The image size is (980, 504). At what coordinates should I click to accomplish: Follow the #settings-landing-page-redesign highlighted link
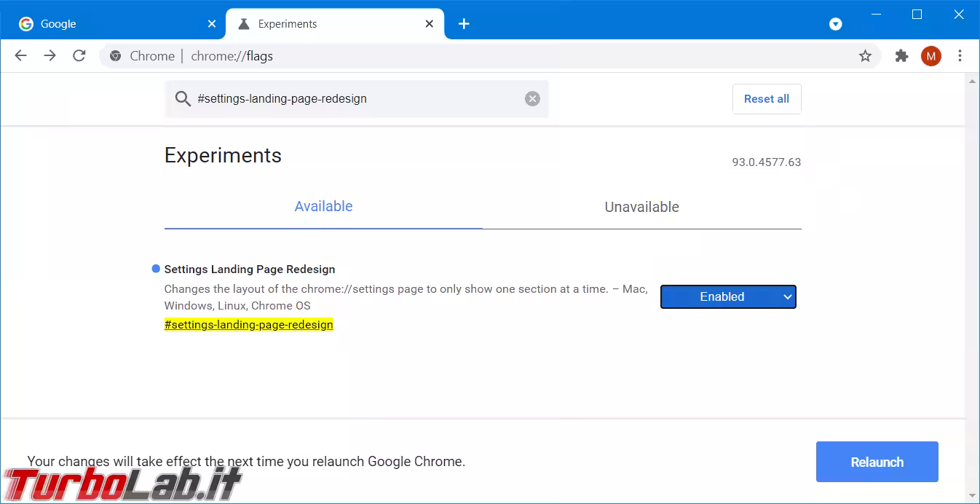point(248,325)
